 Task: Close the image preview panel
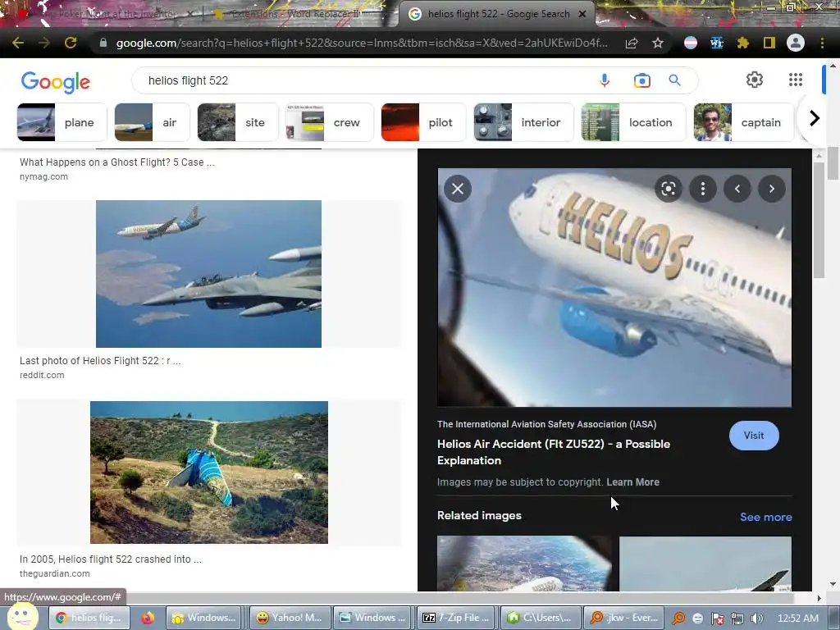(x=458, y=189)
